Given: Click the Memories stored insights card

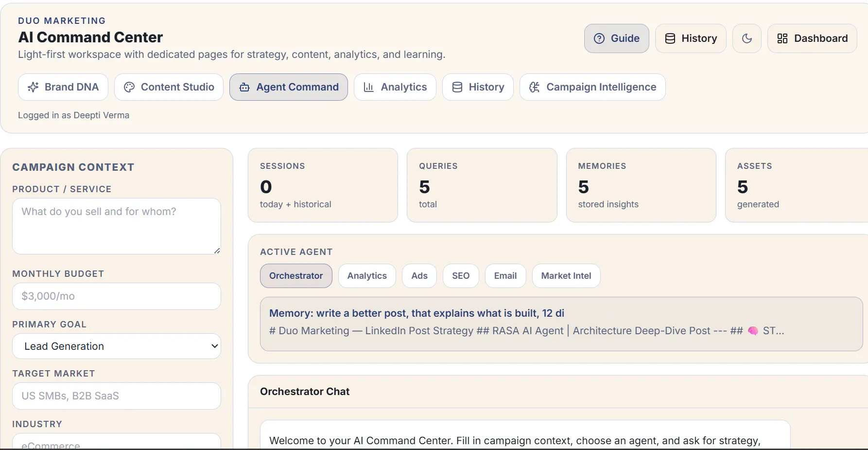Looking at the screenshot, I should tap(641, 185).
